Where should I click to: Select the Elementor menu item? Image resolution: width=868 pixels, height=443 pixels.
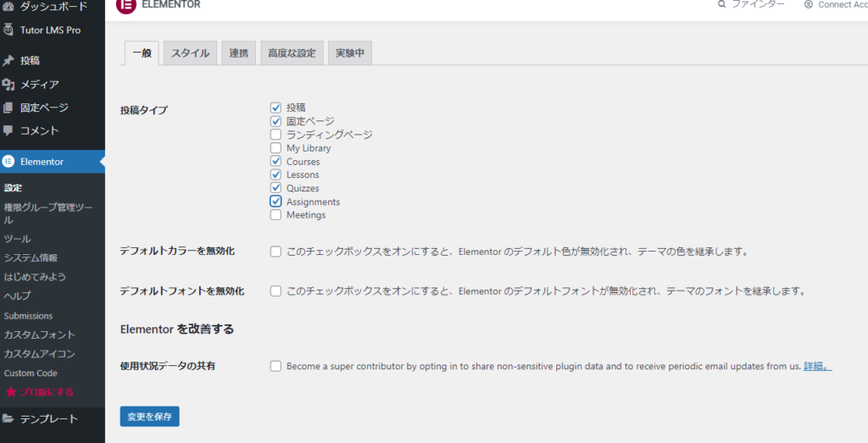[x=53, y=162]
